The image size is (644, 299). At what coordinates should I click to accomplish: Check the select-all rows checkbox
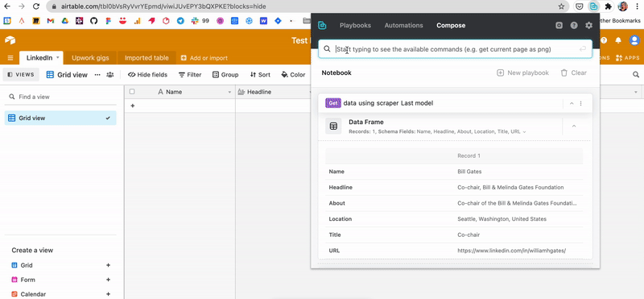click(x=132, y=92)
